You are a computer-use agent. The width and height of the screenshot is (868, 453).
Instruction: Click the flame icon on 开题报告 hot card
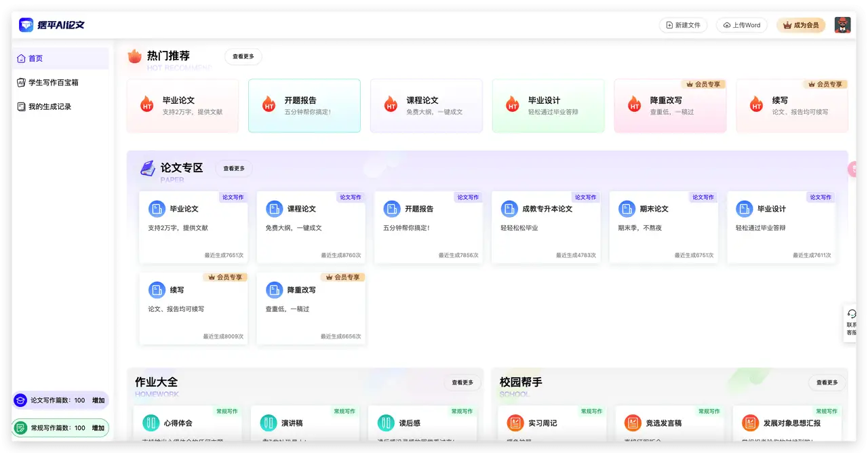coord(269,104)
